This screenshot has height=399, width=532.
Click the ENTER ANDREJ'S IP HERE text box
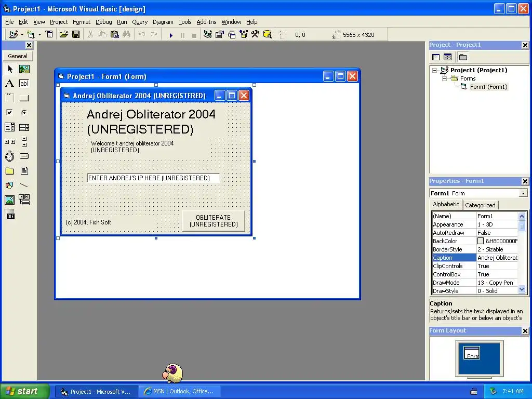pos(153,178)
